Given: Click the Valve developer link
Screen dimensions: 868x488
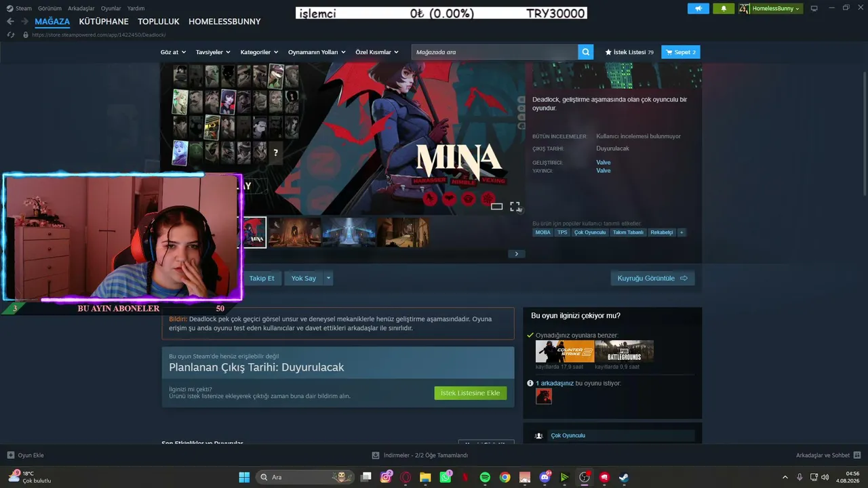Looking at the screenshot, I should tap(604, 163).
